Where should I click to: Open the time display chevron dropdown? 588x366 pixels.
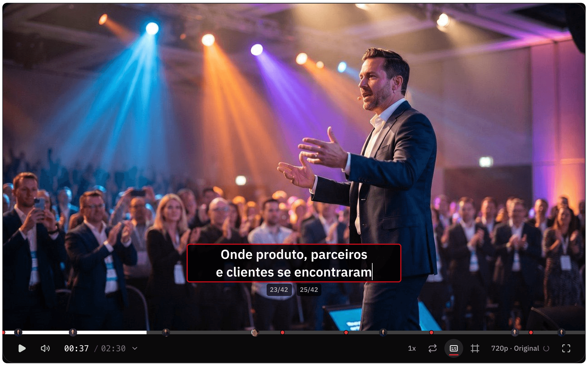(135, 348)
